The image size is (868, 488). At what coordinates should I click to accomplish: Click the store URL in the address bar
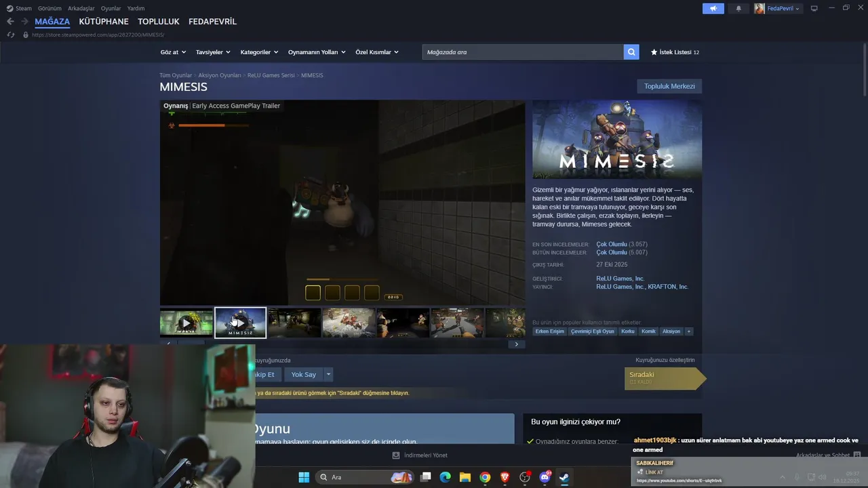(x=98, y=35)
